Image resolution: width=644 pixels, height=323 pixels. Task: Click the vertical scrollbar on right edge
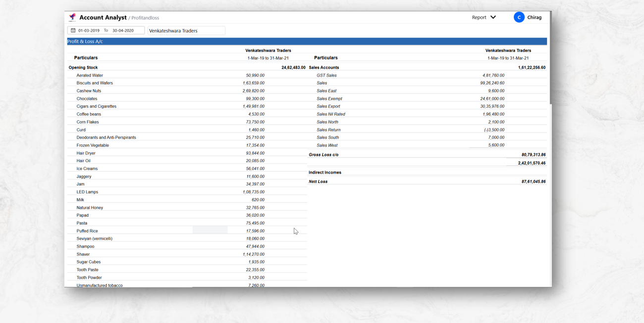point(550,59)
